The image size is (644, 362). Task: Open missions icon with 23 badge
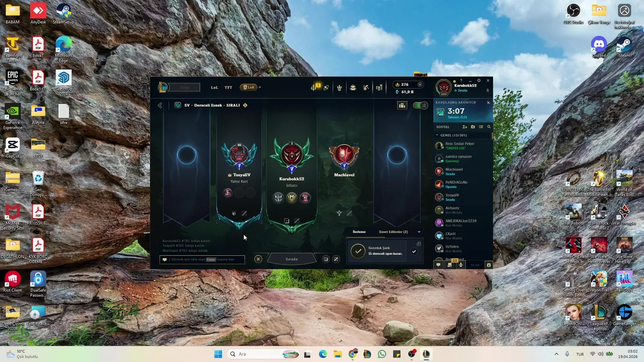tap(450, 264)
